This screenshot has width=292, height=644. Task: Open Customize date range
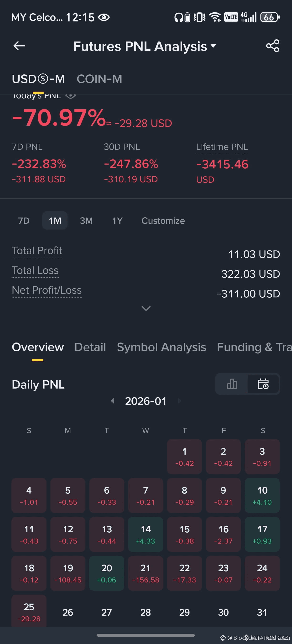(163, 221)
